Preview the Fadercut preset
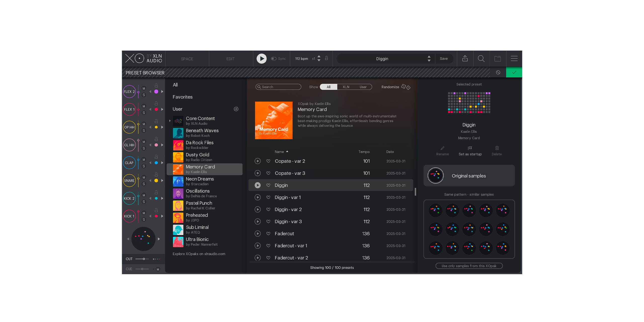The width and height of the screenshot is (644, 322). click(257, 233)
